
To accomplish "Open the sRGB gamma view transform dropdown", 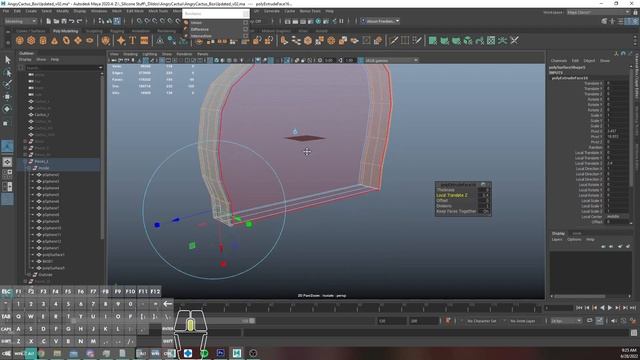I will (391, 60).
